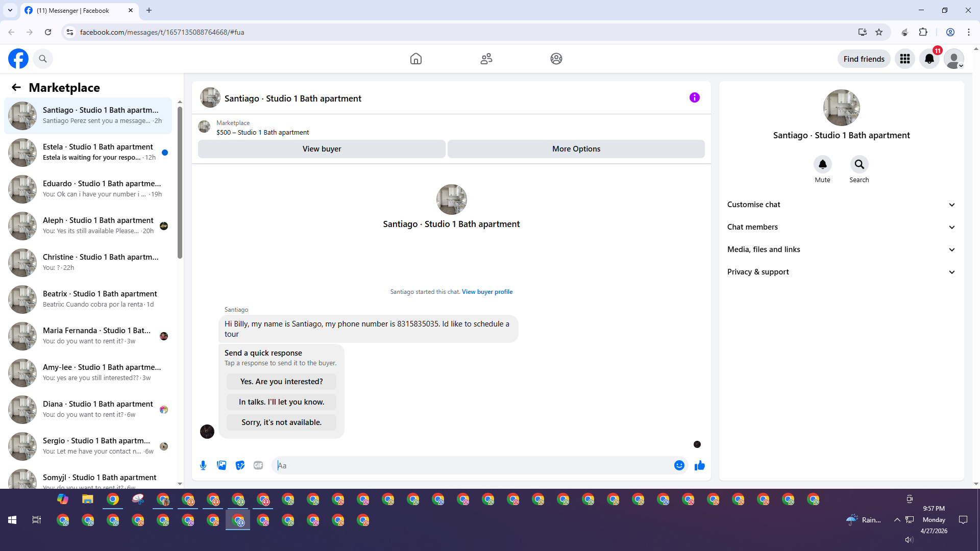Send quick response "Sorry, it's not available."
Screen dimensions: 980x551
[281, 422]
